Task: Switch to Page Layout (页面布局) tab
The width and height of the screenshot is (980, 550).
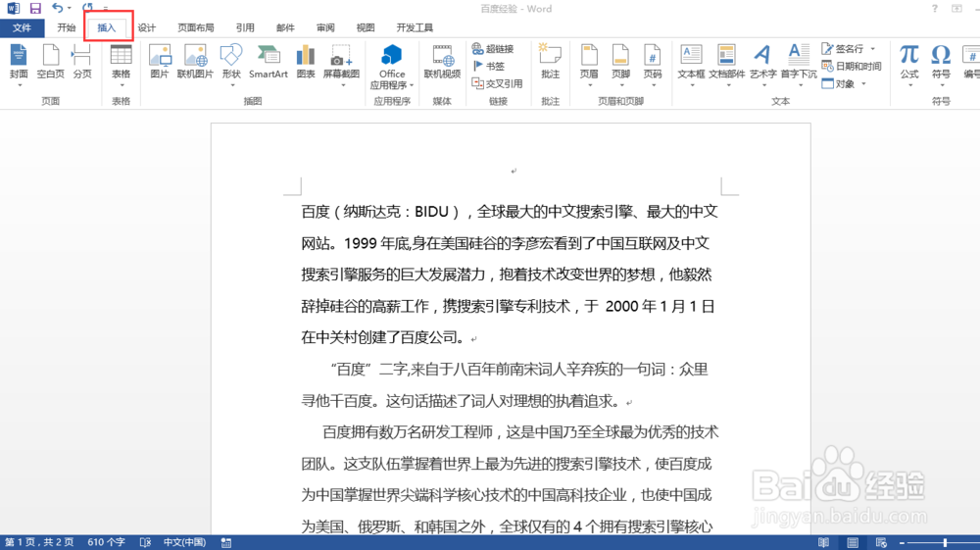Action: (x=196, y=28)
